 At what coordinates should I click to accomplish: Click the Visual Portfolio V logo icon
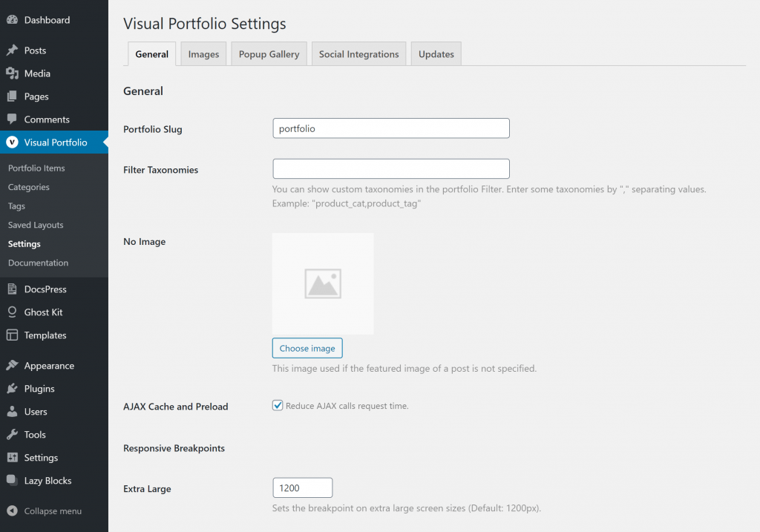click(x=12, y=142)
